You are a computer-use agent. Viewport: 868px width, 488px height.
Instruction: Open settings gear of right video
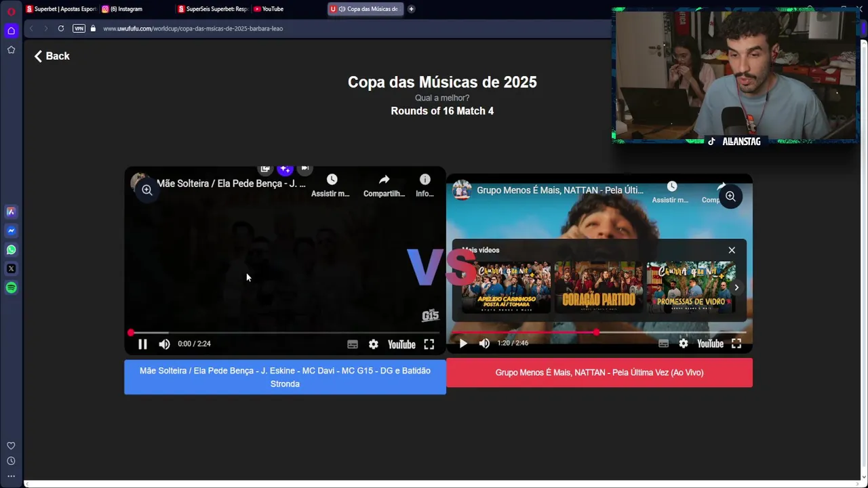point(684,344)
